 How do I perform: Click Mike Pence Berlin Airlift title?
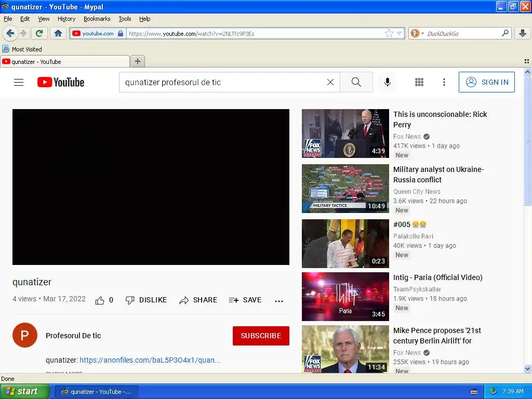tap(437, 336)
